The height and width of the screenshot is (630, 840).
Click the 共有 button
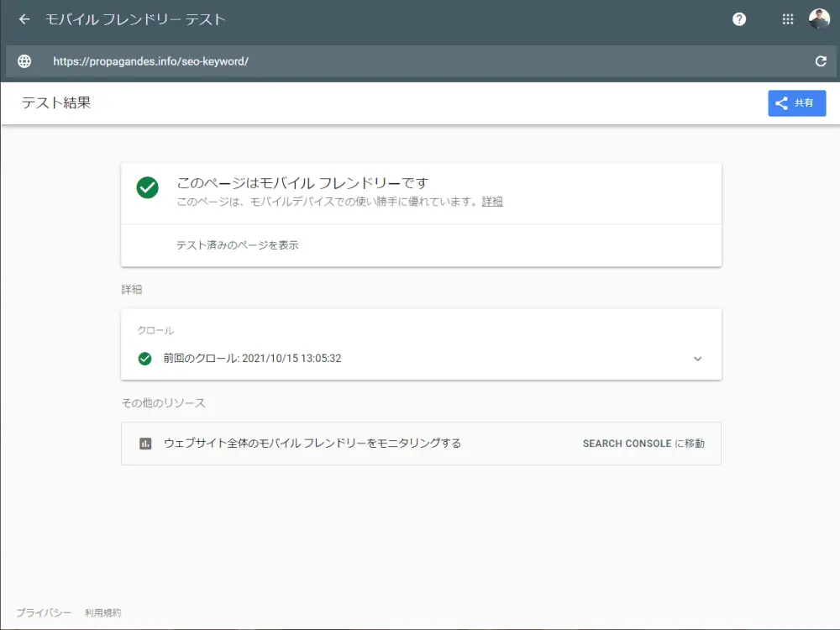796,102
